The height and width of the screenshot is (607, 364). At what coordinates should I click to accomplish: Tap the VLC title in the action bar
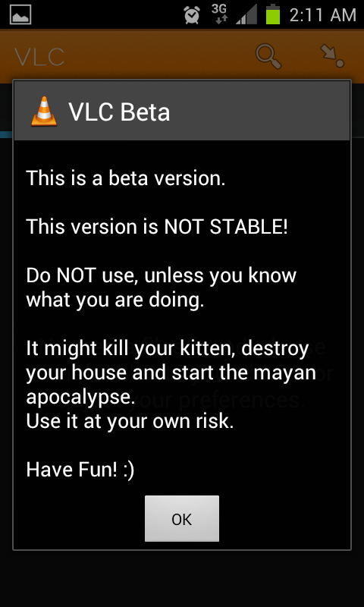[x=39, y=58]
